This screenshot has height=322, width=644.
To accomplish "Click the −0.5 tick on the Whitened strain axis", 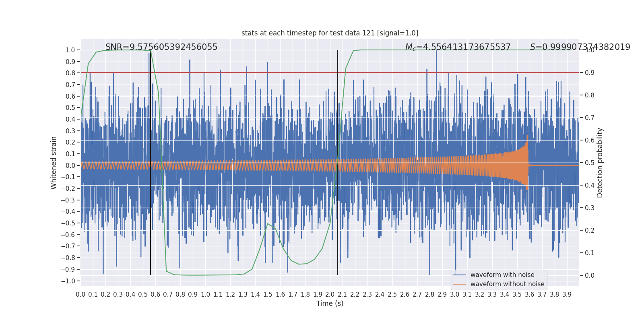I will (68, 223).
